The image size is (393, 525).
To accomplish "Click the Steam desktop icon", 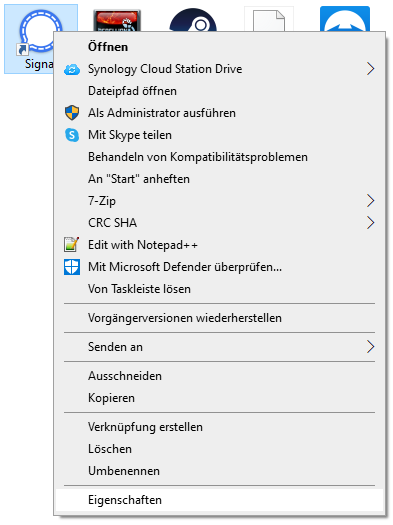I will tap(193, 20).
